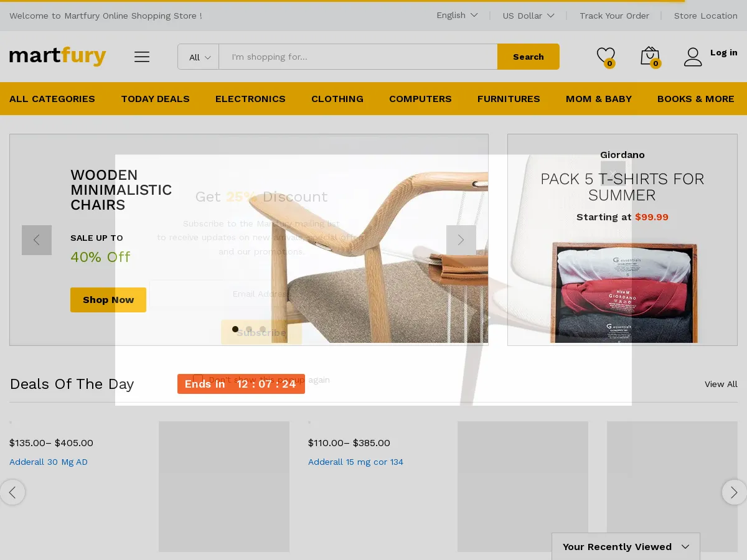The height and width of the screenshot is (560, 747).
Task: Select the second slider pagination dot
Action: coord(249,329)
